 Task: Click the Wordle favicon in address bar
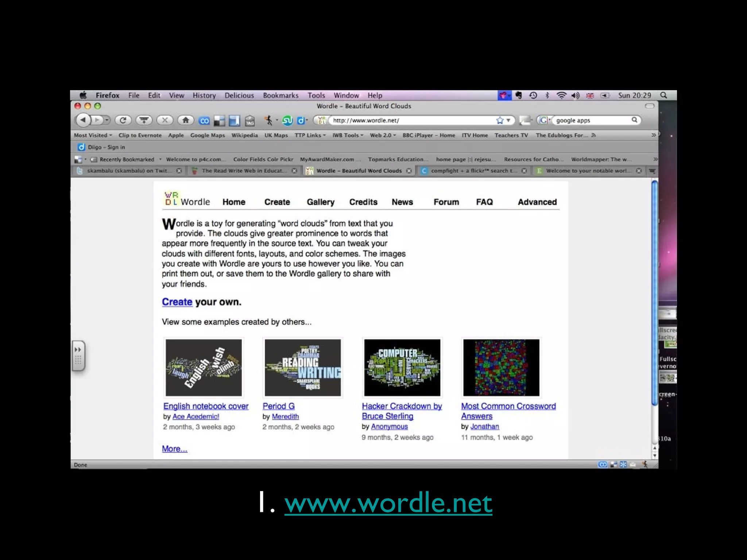321,120
